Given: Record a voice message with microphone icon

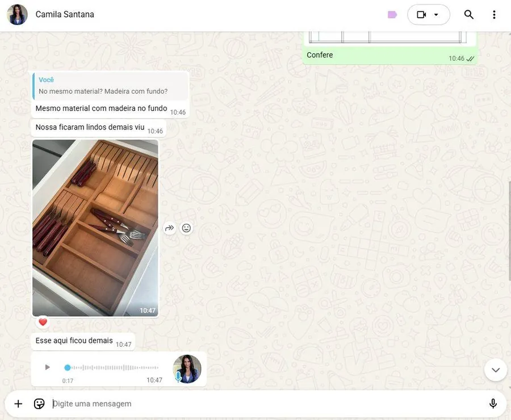Looking at the screenshot, I should click(x=493, y=404).
